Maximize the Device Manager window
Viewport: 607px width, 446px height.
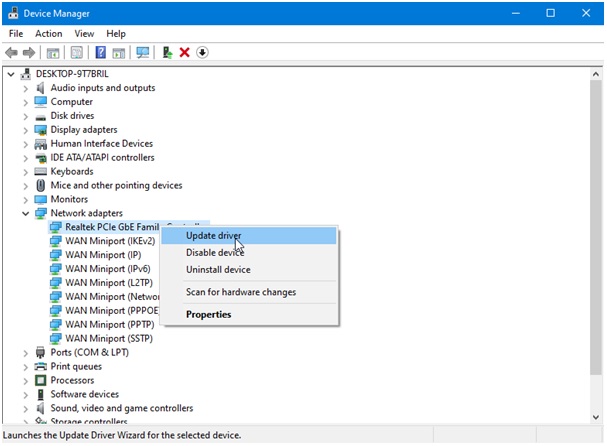click(x=550, y=13)
